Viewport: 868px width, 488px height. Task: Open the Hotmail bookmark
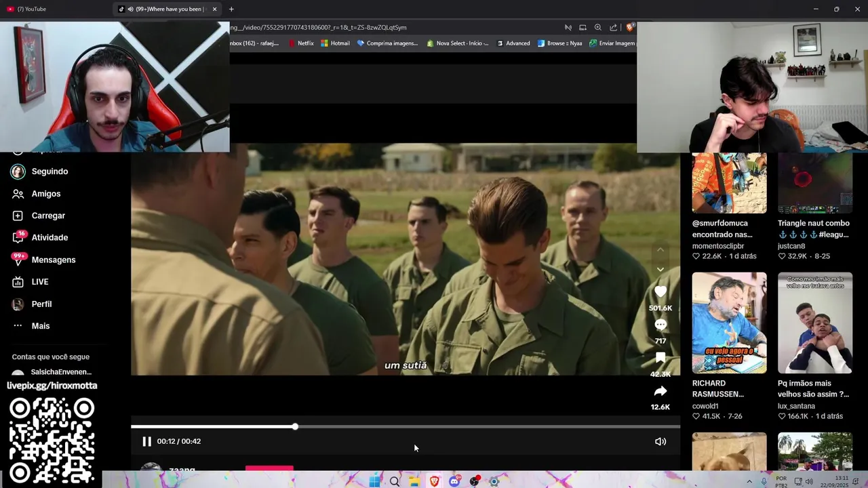[335, 43]
